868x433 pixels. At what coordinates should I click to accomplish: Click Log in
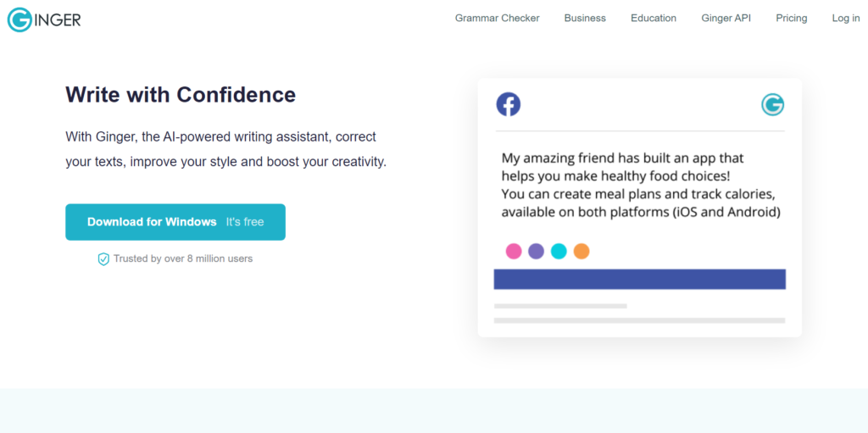point(846,19)
